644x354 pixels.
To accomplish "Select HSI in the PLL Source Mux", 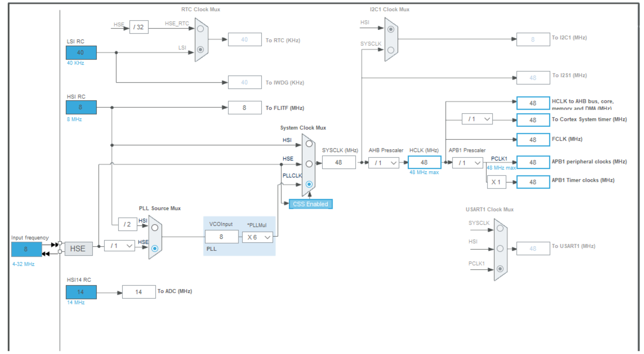I will click(155, 227).
